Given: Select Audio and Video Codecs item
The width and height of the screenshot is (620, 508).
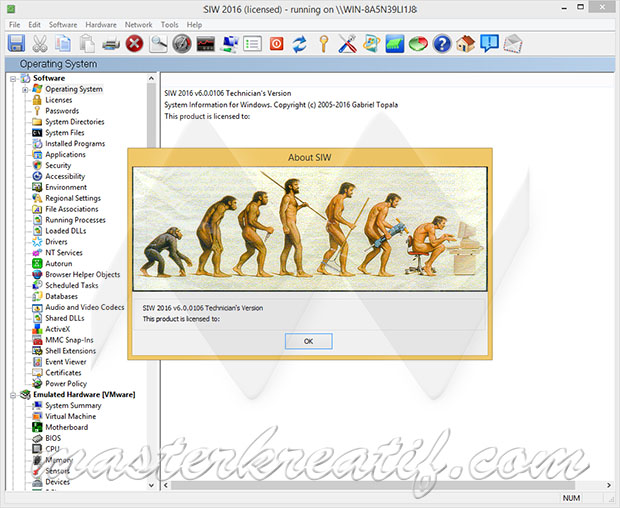Looking at the screenshot, I should pos(85,307).
